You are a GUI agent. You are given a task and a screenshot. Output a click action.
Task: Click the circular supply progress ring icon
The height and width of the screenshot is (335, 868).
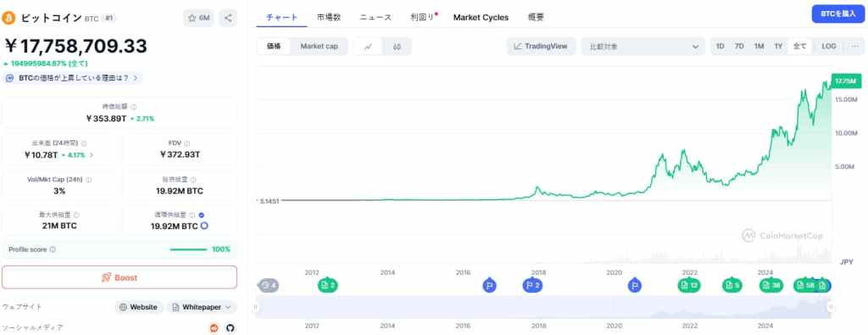[x=204, y=226]
